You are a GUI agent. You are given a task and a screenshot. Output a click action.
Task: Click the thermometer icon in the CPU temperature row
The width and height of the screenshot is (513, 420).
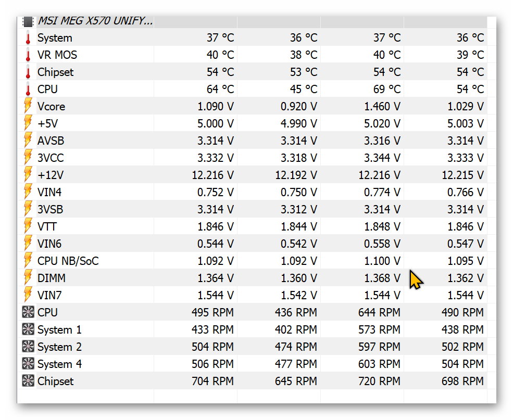pyautogui.click(x=28, y=89)
